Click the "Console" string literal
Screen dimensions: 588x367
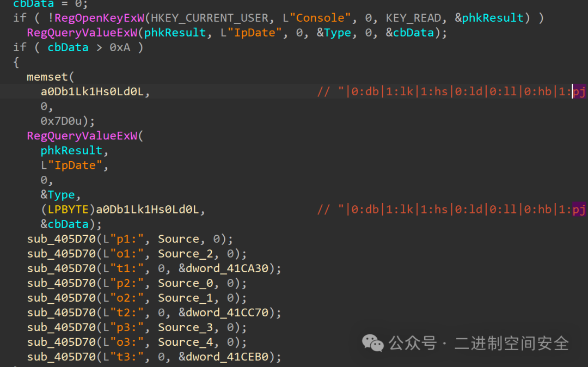pyautogui.click(x=321, y=18)
